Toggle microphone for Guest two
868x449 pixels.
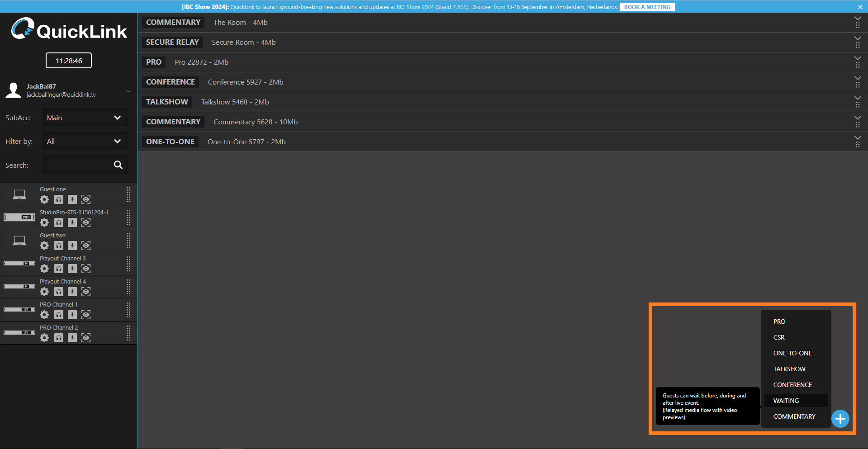click(72, 246)
